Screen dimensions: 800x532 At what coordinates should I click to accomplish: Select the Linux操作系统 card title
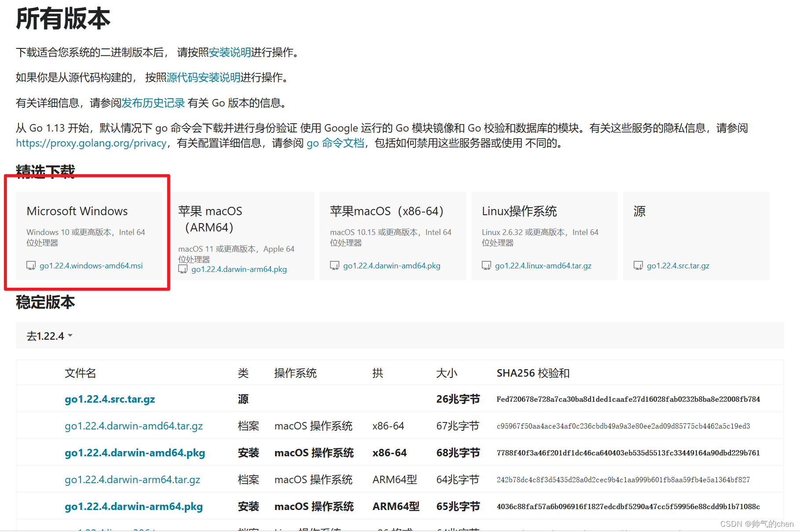[519, 211]
